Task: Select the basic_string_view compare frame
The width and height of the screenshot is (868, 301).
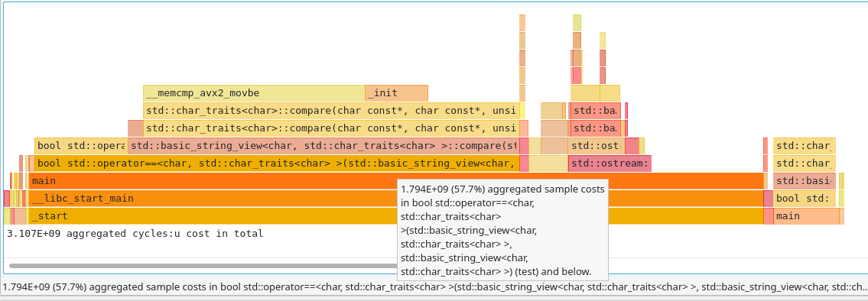Action: pos(323,146)
